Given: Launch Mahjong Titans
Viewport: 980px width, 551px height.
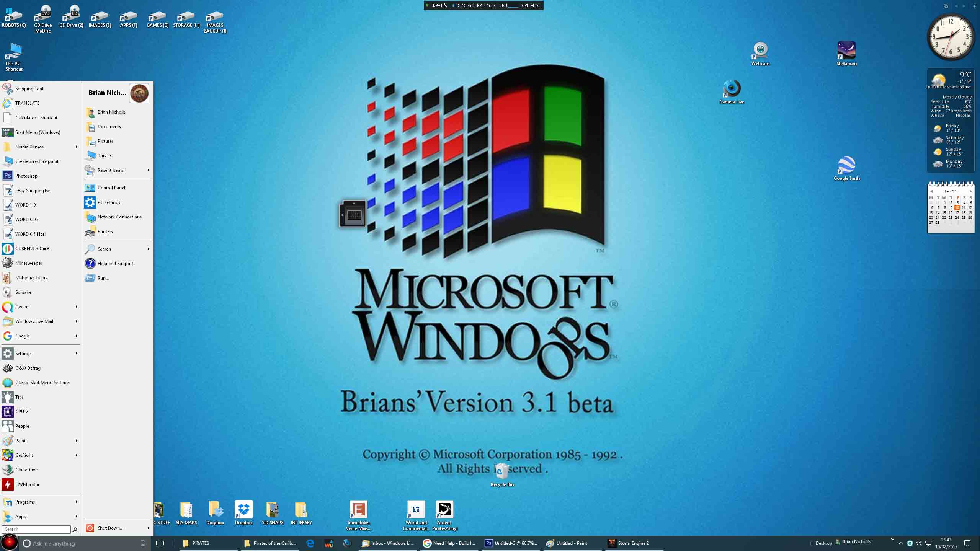Looking at the screenshot, I should [41, 277].
